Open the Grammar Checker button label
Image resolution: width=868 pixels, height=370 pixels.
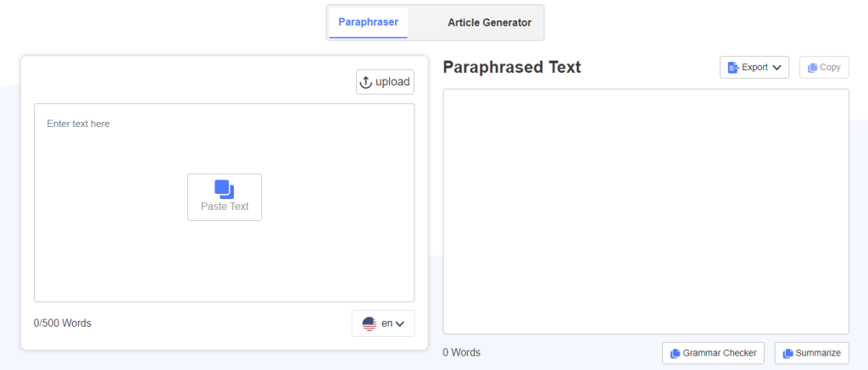(x=720, y=353)
